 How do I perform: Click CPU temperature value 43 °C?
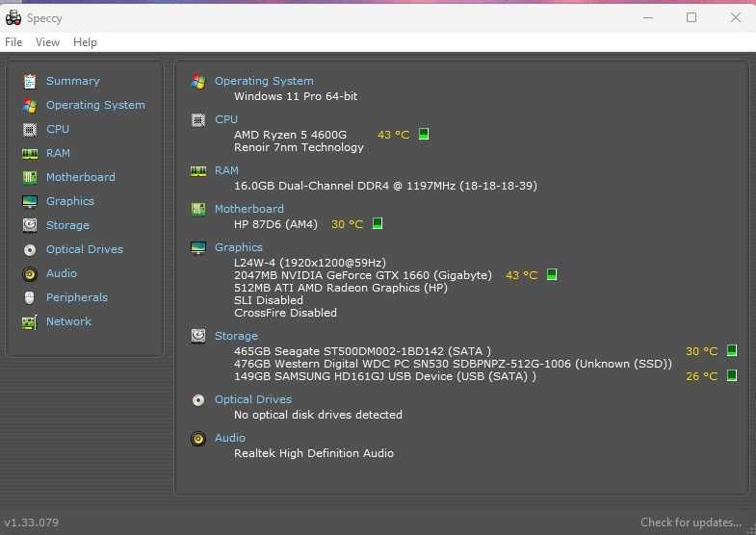point(394,135)
